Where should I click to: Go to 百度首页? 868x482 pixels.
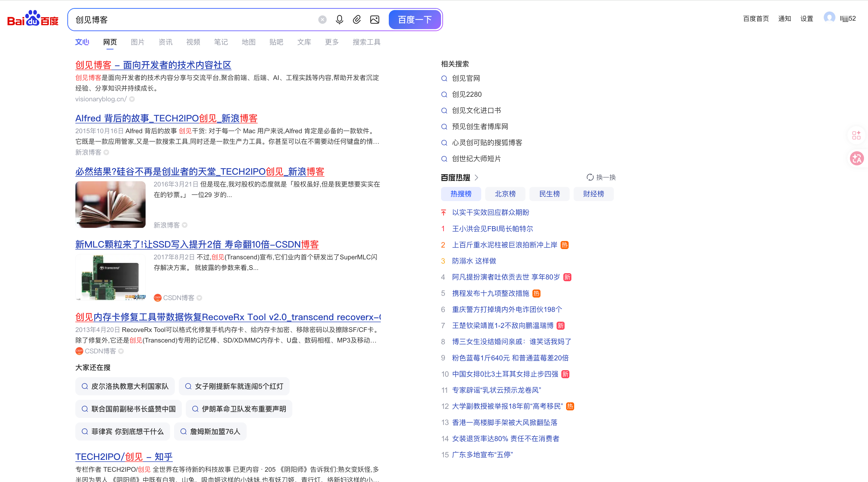click(756, 19)
